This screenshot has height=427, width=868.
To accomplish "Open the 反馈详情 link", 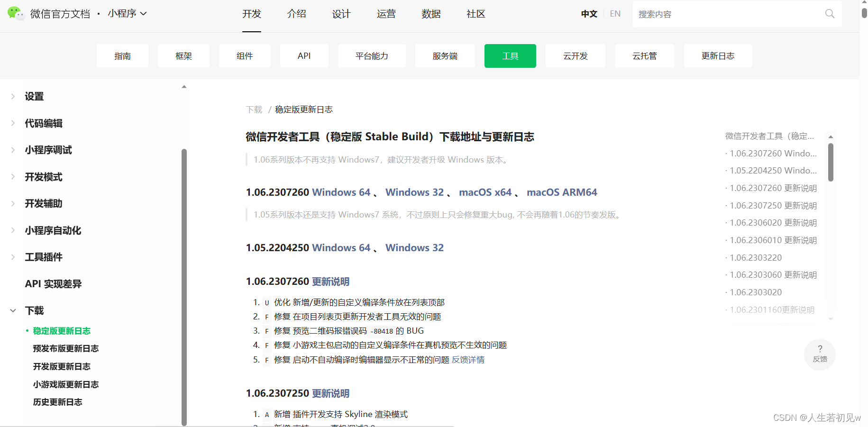I will [x=468, y=360].
